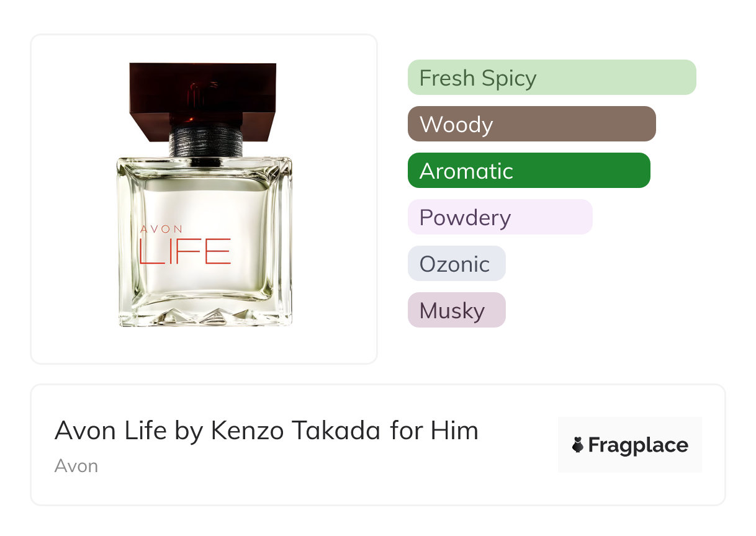
Task: Click the red LIFE lettering on bottle
Action: click(x=185, y=251)
